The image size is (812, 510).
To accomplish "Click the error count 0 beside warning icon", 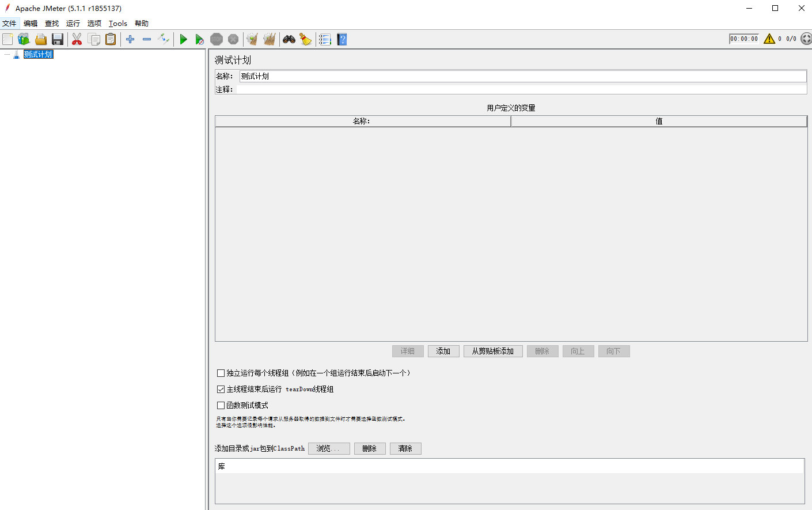I will (780, 39).
